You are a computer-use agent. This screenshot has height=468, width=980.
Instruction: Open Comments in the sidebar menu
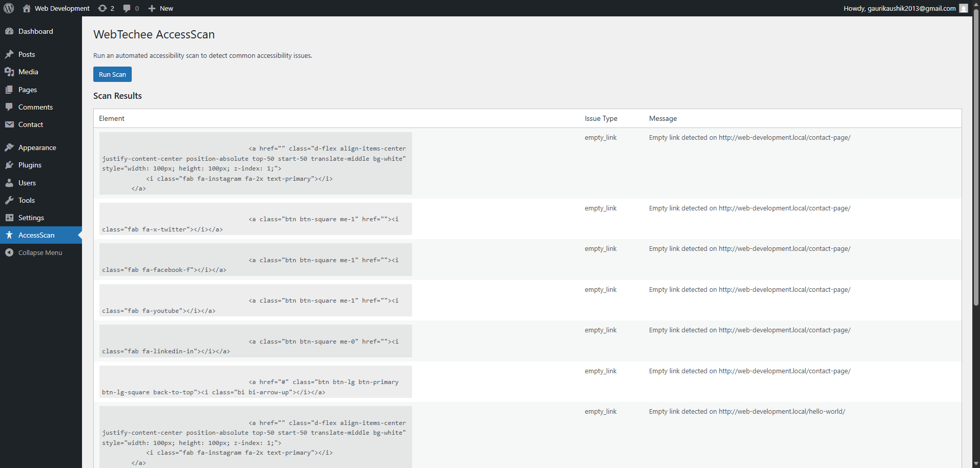41,107
